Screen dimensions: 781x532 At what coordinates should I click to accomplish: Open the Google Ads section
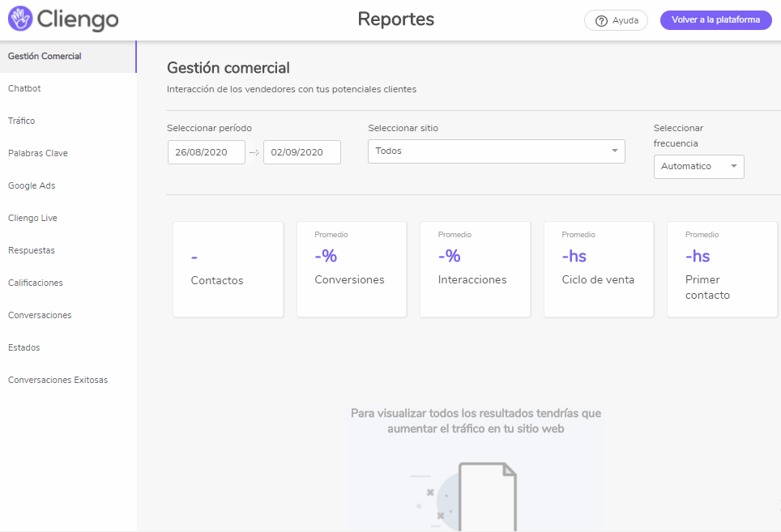click(32, 185)
